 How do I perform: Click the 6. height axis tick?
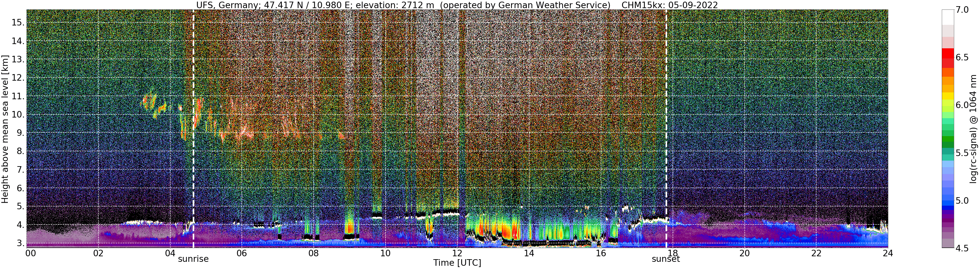click(21, 188)
